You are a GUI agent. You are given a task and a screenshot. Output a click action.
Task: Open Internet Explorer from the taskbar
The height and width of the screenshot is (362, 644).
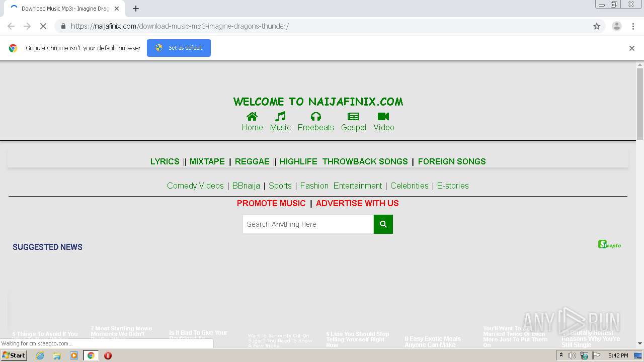click(40, 355)
